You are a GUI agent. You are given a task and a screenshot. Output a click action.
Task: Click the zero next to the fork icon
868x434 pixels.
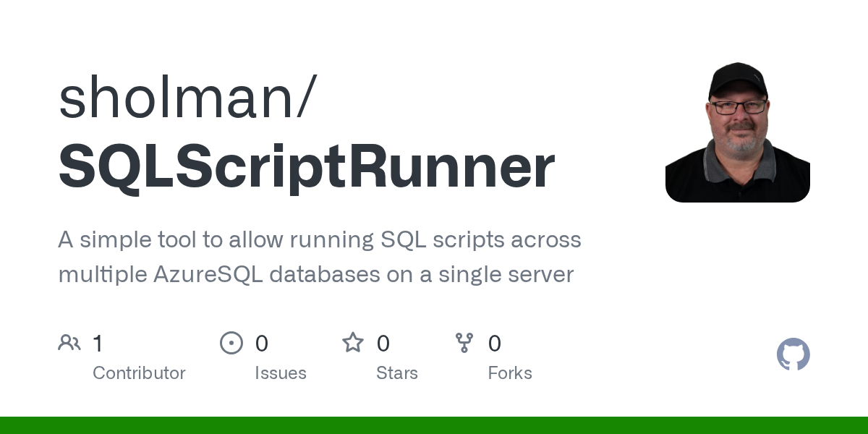[495, 343]
